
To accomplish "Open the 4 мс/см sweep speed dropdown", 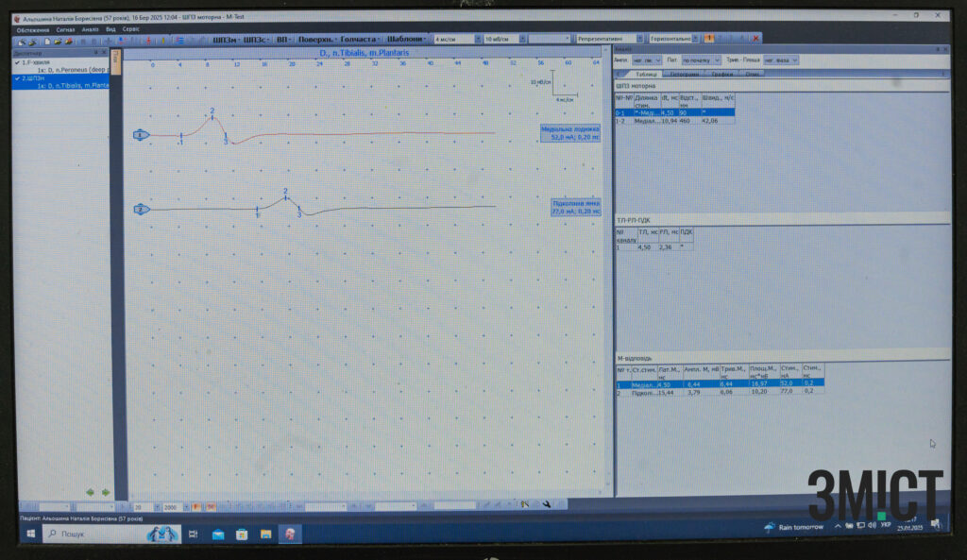I will click(x=476, y=39).
